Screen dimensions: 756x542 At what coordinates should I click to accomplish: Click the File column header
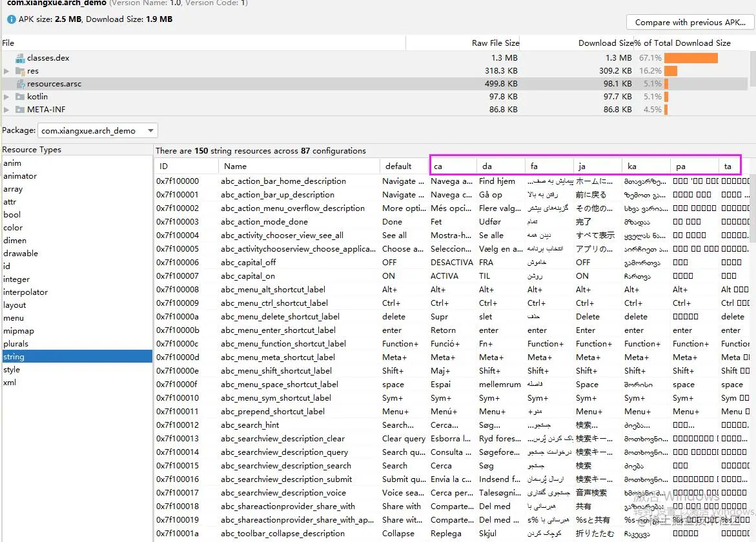(x=203, y=43)
